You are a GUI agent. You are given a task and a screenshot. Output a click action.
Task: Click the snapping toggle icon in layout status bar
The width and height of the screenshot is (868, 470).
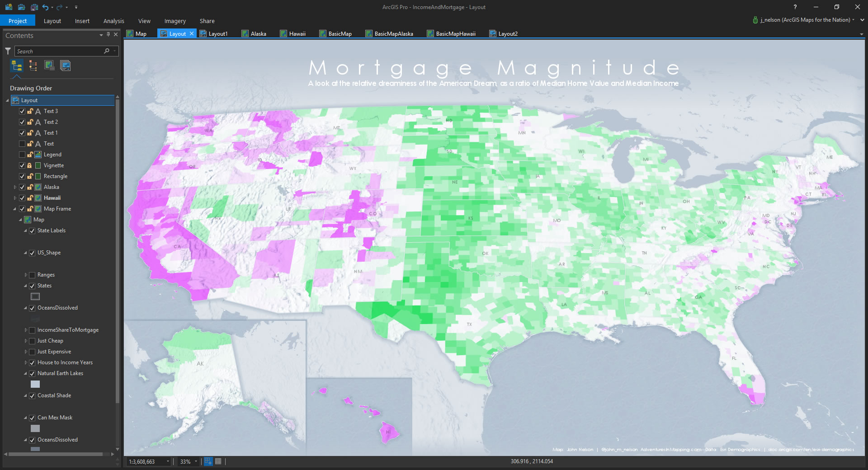208,461
